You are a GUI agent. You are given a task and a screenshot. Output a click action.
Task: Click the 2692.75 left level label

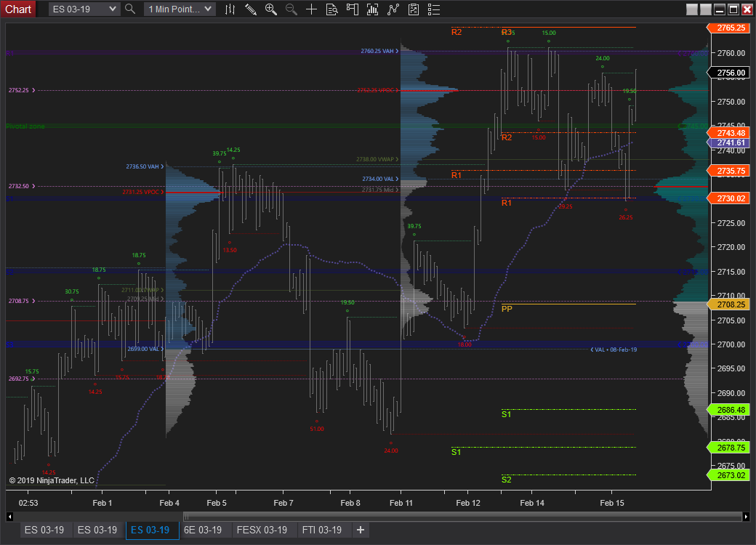(x=22, y=379)
